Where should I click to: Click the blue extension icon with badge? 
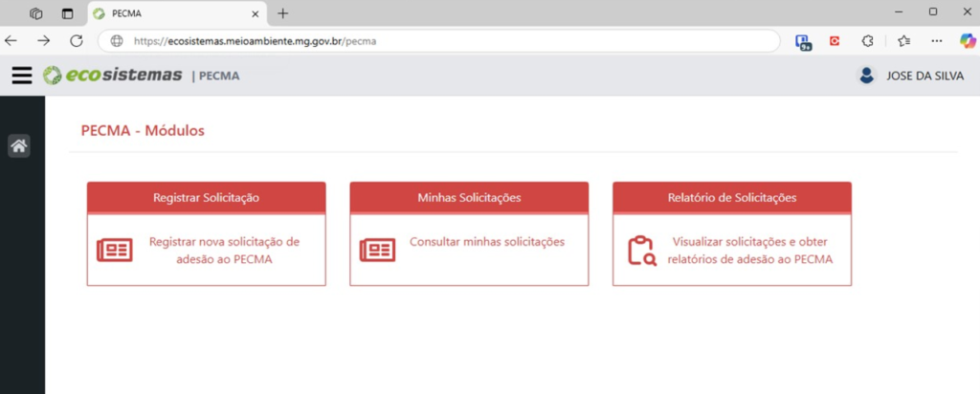pyautogui.click(x=803, y=42)
